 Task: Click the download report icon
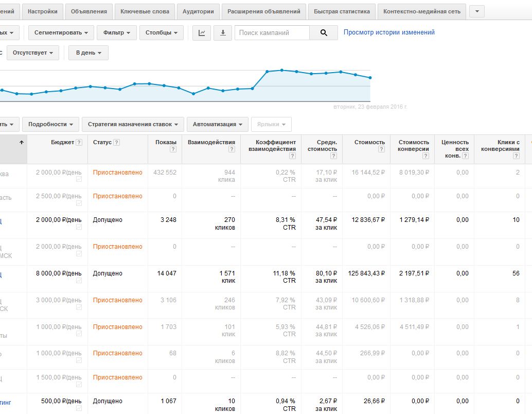[x=223, y=33]
